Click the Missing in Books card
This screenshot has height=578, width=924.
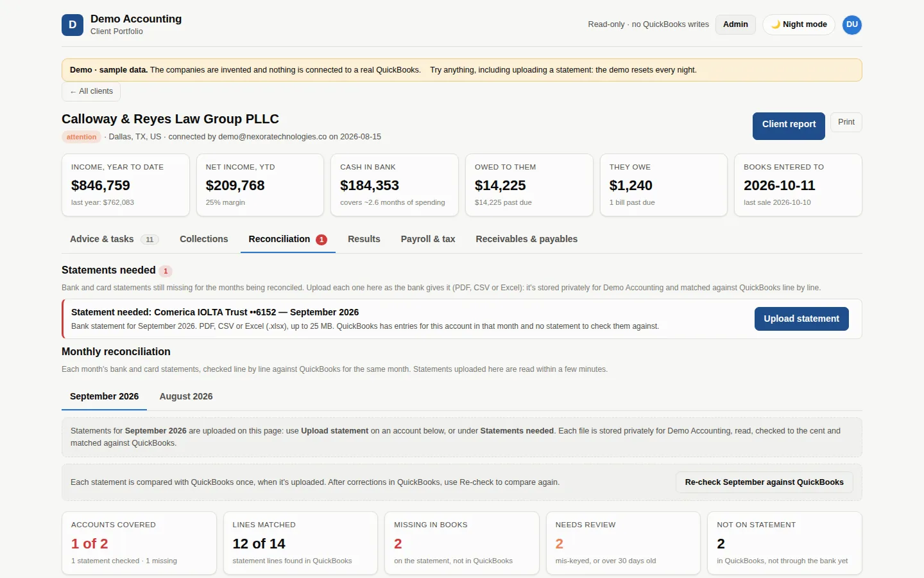coord(462,543)
